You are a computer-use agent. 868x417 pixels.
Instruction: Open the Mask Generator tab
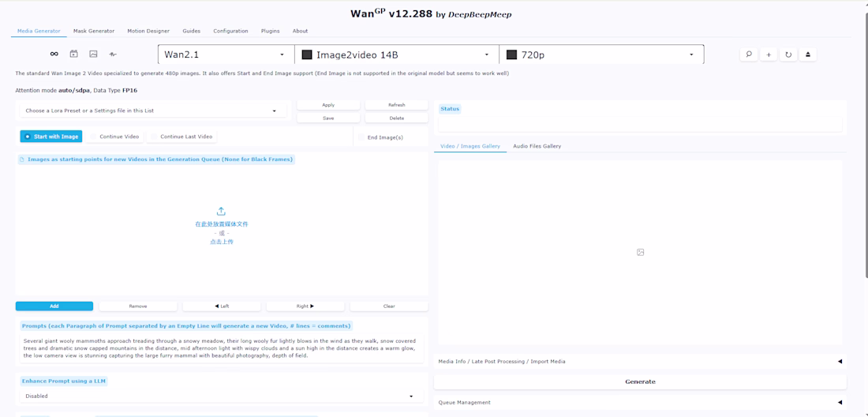(x=94, y=31)
